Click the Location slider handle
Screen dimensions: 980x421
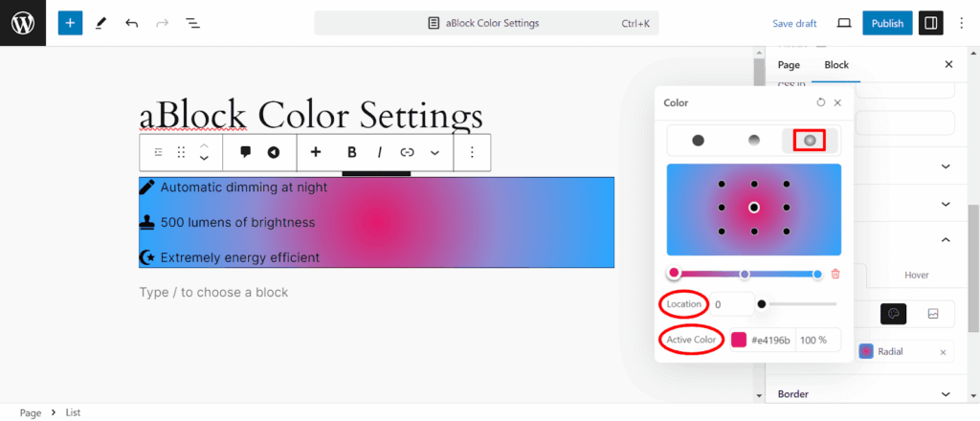pyautogui.click(x=761, y=304)
